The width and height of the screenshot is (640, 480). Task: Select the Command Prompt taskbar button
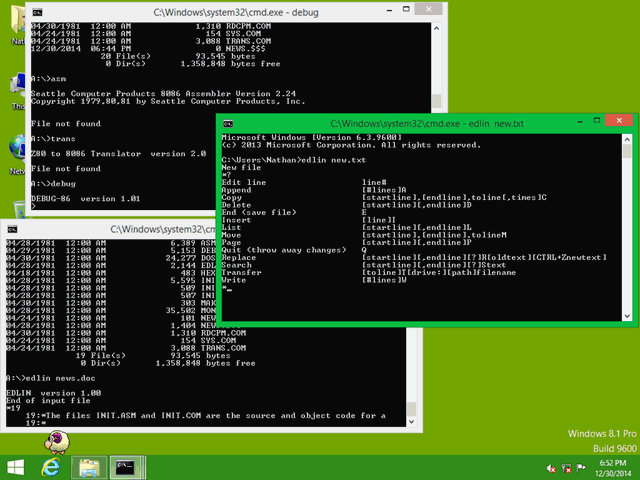click(127, 468)
